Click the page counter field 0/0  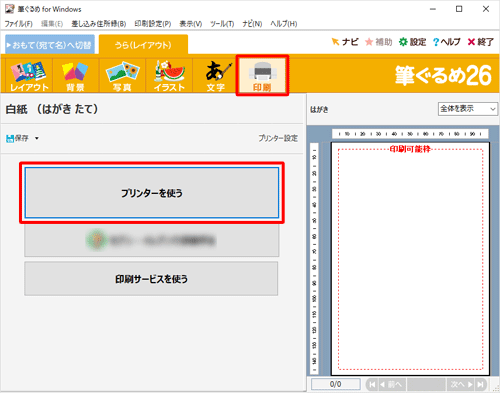pyautogui.click(x=335, y=384)
